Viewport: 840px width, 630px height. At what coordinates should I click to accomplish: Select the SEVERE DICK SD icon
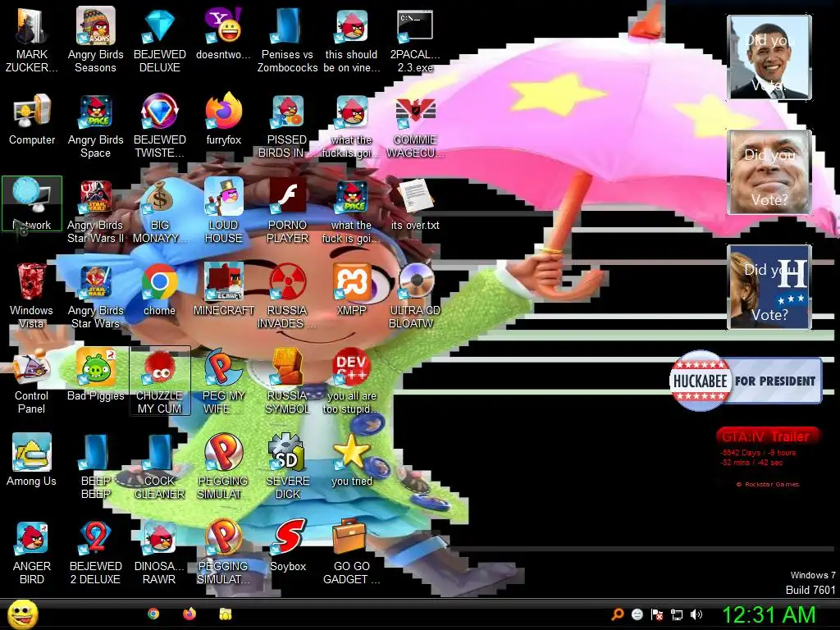288,466
